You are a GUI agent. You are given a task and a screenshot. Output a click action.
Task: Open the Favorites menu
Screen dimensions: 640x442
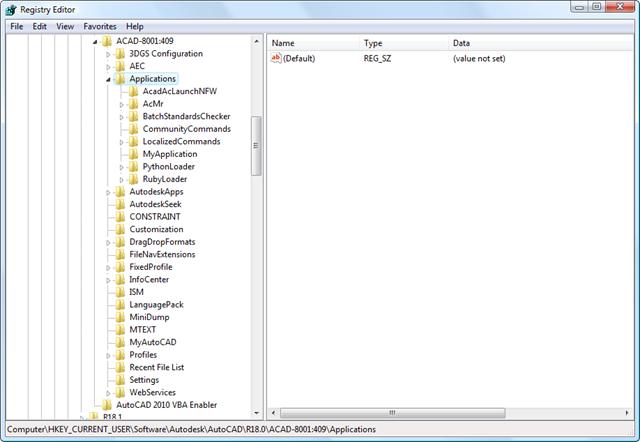[99, 26]
